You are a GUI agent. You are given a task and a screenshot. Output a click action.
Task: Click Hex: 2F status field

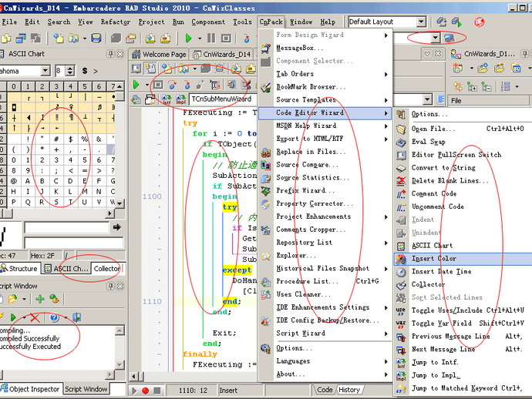(45, 256)
